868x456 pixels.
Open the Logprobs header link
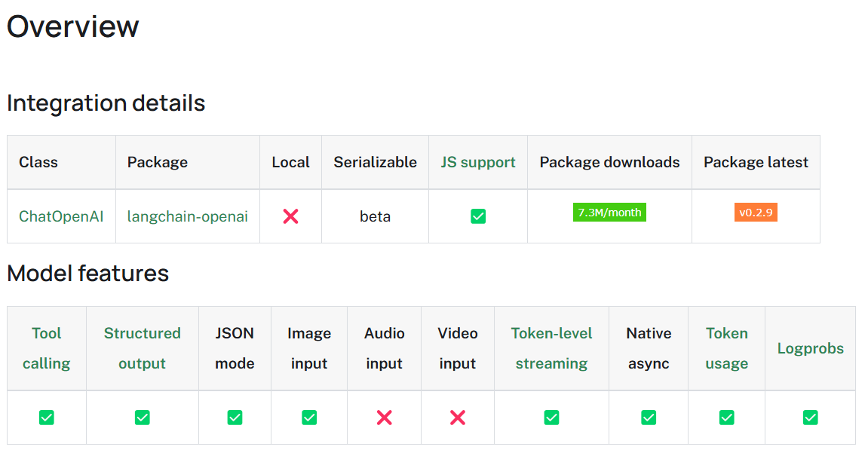(x=811, y=348)
